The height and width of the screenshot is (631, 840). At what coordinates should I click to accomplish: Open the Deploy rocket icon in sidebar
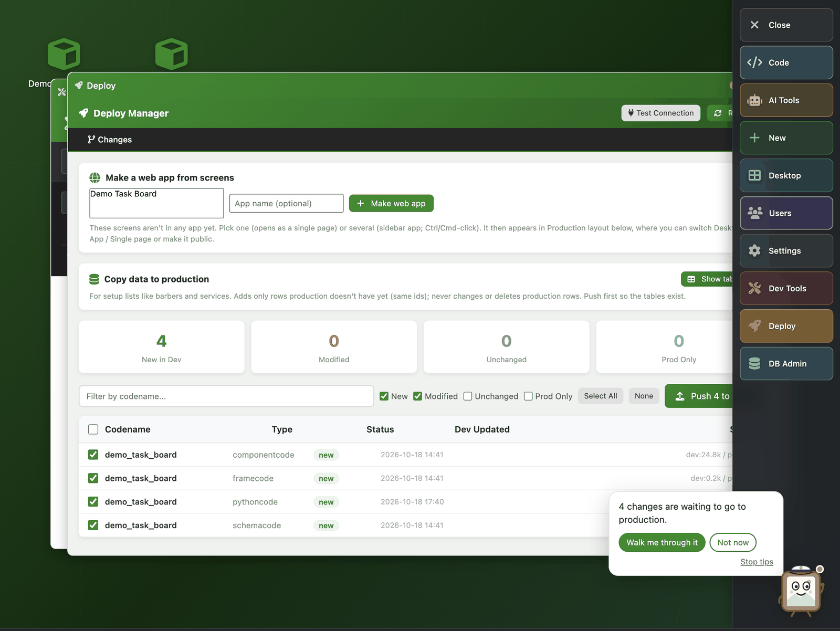[754, 326]
